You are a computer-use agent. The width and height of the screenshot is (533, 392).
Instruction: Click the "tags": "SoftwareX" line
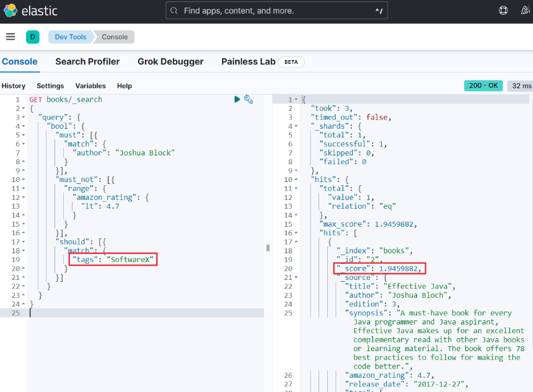coord(113,259)
